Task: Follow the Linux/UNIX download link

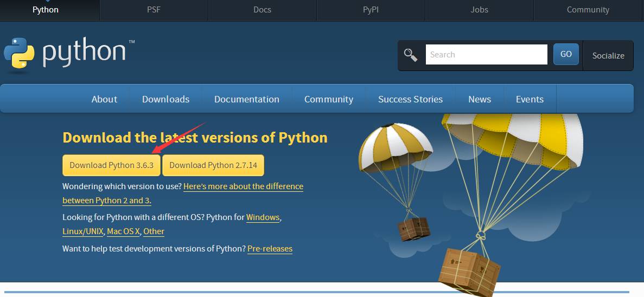Action: pos(84,231)
